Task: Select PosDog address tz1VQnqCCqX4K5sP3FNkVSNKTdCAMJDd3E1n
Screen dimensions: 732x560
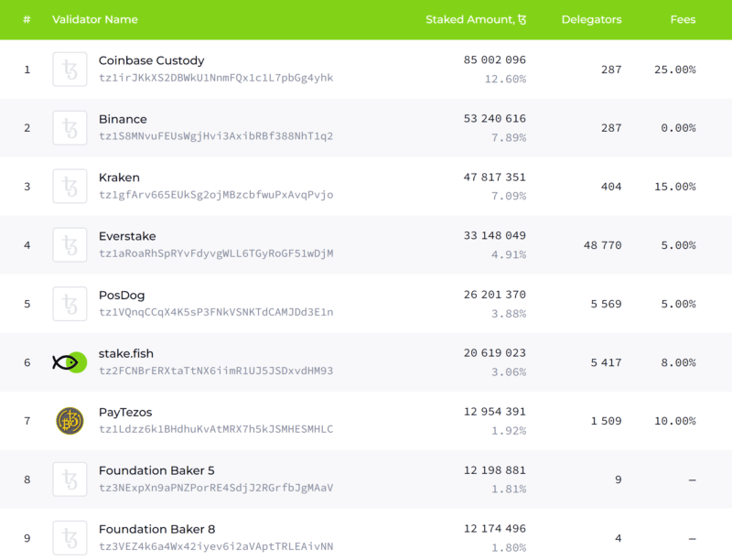Action: 216,312
